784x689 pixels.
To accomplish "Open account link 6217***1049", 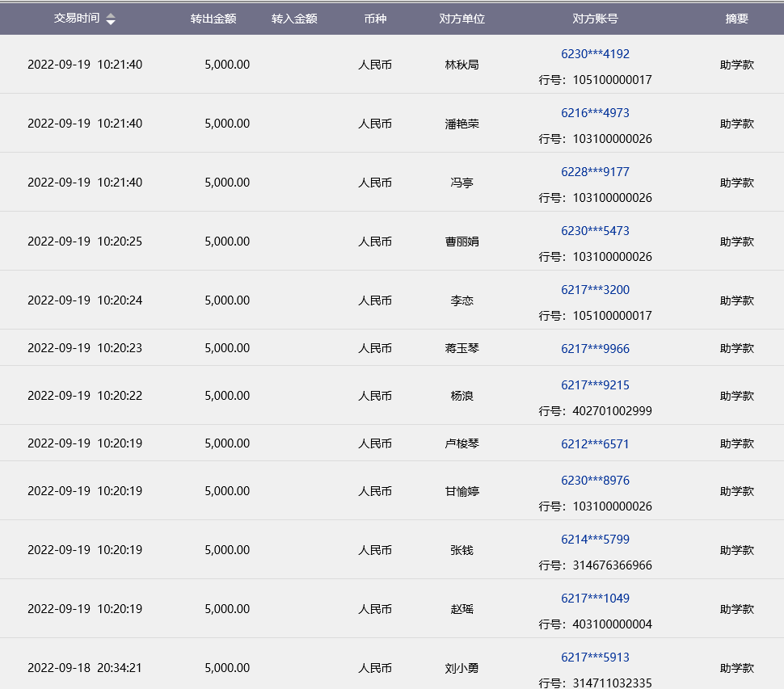I will click(595, 599).
